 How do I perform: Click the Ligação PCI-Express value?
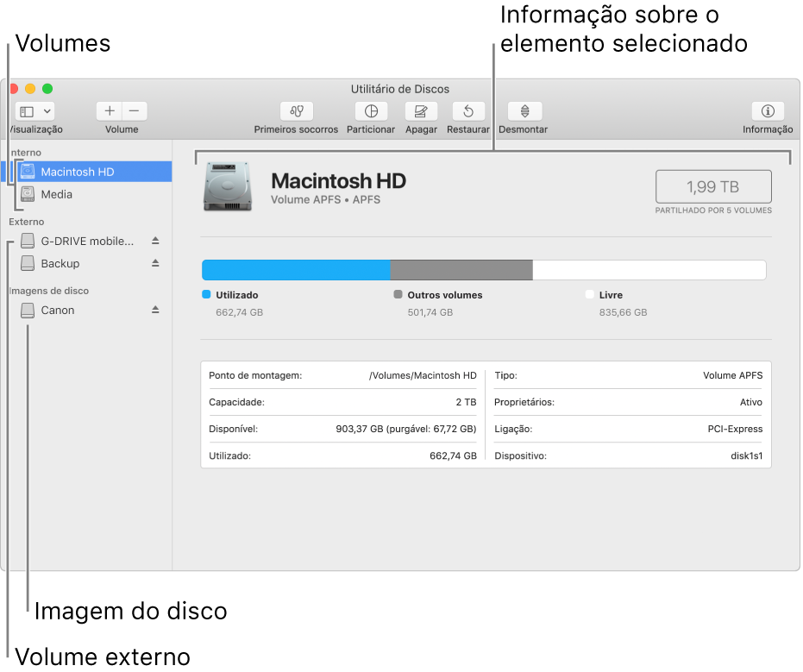coord(736,429)
